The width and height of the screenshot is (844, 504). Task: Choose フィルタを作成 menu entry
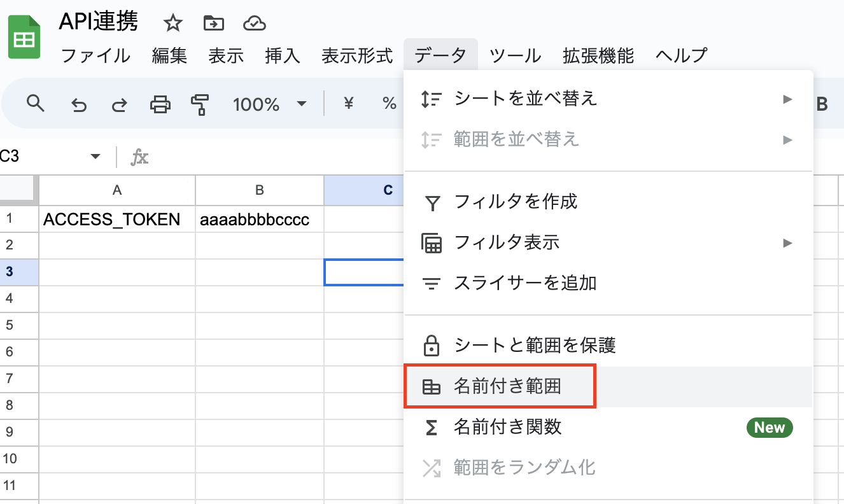pos(608,202)
